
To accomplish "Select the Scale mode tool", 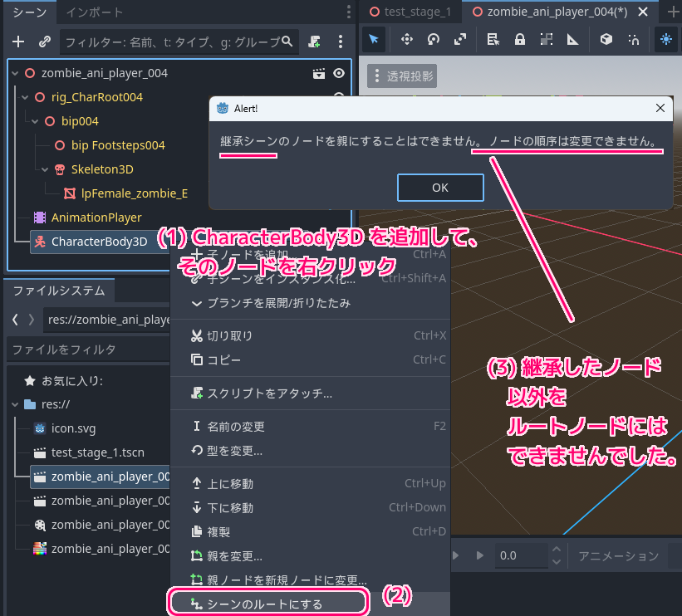I will pyautogui.click(x=460, y=39).
